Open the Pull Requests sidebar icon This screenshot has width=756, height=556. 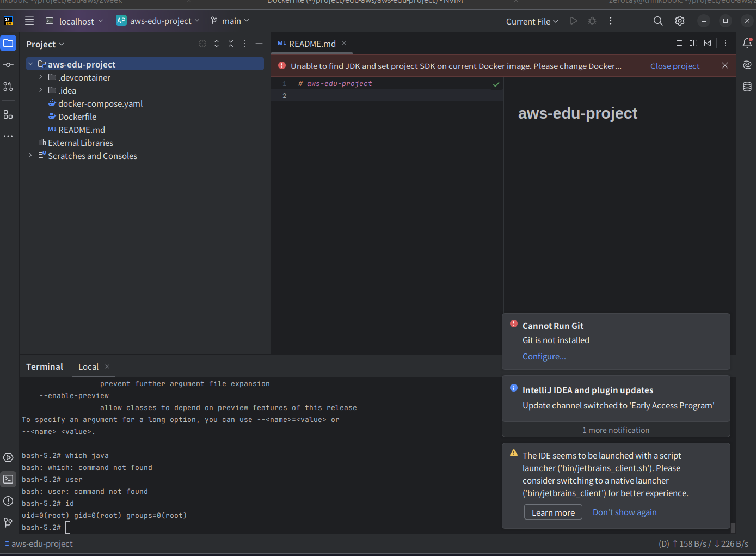pos(8,87)
